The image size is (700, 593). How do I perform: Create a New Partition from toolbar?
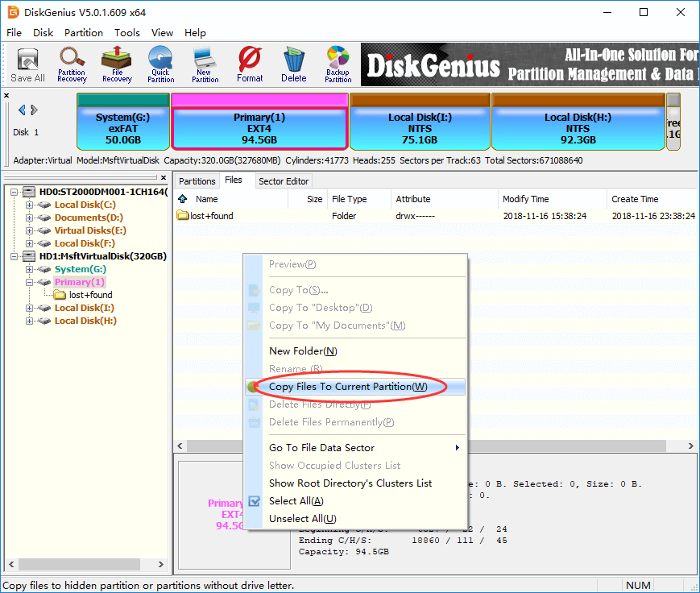pos(205,64)
